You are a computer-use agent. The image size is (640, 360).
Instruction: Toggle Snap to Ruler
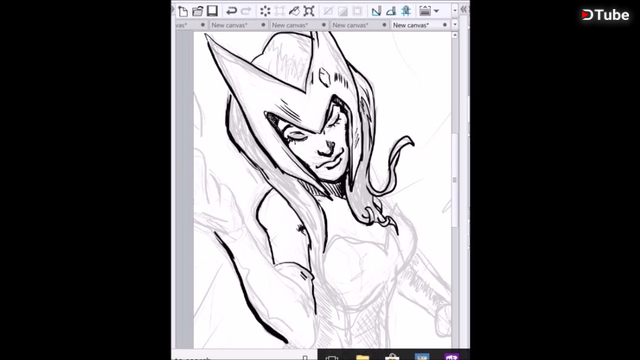(x=376, y=11)
